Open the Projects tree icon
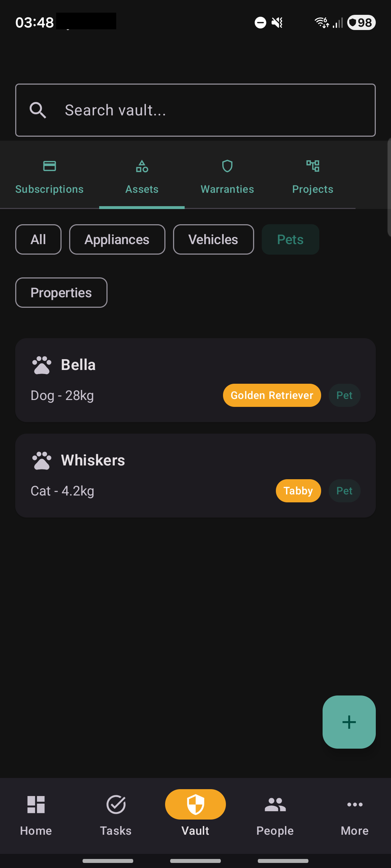The height and width of the screenshot is (868, 391). tap(313, 166)
